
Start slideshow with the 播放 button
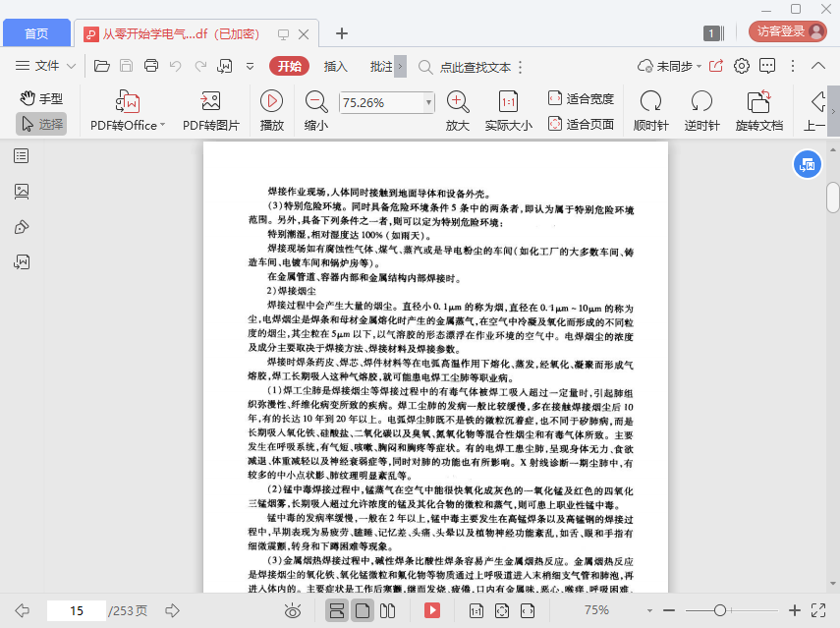click(x=271, y=101)
